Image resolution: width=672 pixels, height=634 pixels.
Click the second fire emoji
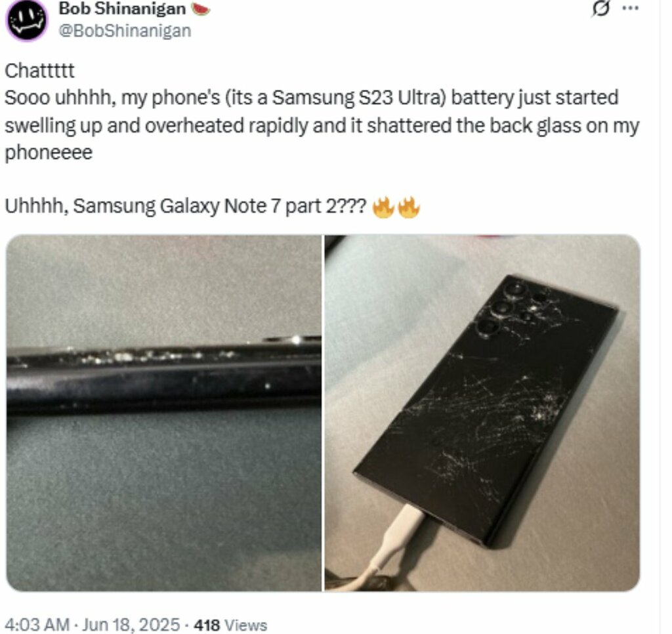(x=409, y=207)
